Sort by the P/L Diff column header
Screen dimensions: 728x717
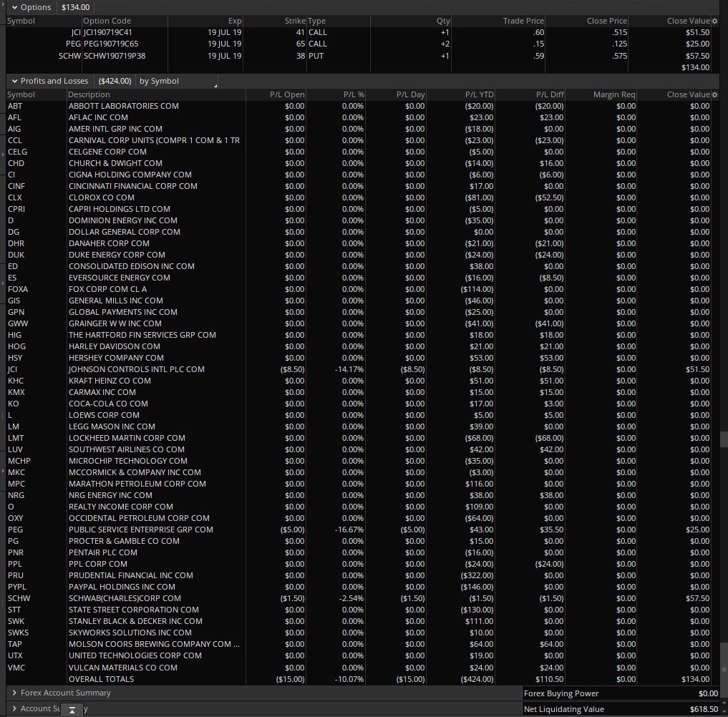pyautogui.click(x=550, y=94)
